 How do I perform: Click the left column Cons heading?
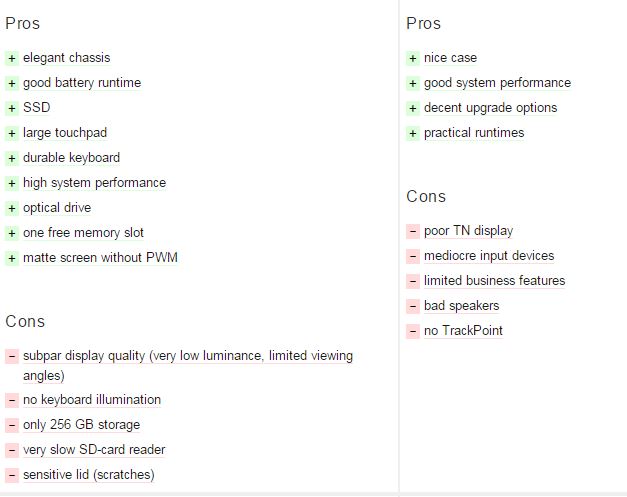tap(25, 321)
